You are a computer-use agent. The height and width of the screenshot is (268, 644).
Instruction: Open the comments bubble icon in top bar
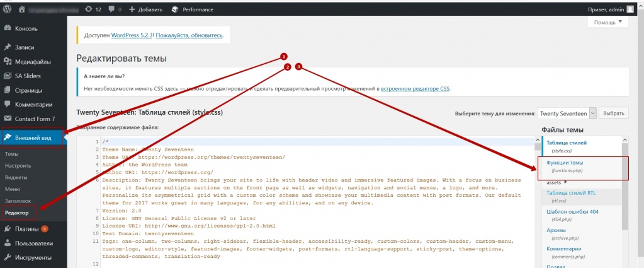111,9
